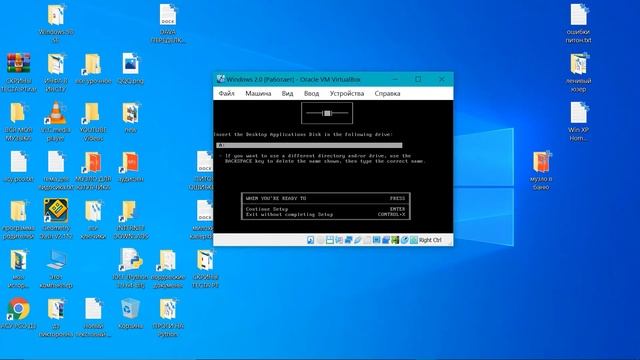Select the INTERNET DOWNLOADS folder shortcut

click(x=130, y=211)
